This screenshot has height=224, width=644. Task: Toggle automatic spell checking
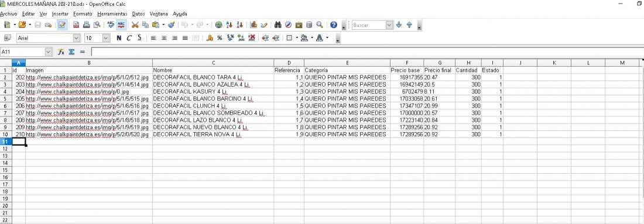[121, 25]
